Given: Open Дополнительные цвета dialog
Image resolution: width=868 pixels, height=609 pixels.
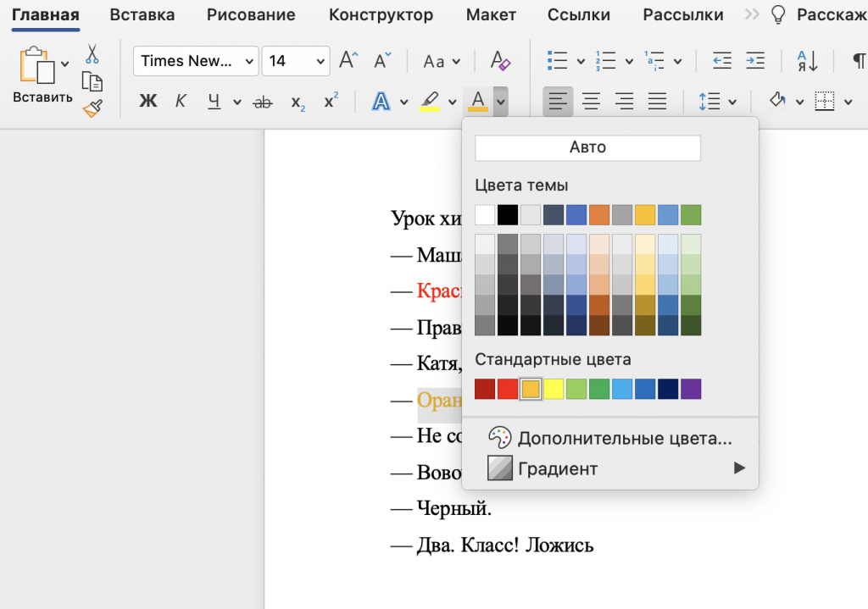Looking at the screenshot, I should coord(610,438).
